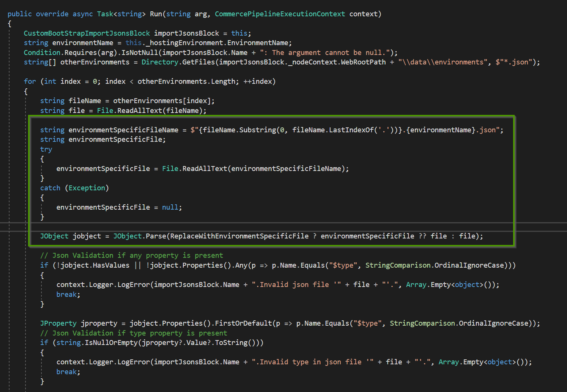Click the 'ReplaceWithEnvironmentSpecificFile' flag
Image resolution: width=567 pixels, height=392 pixels.
click(239, 236)
